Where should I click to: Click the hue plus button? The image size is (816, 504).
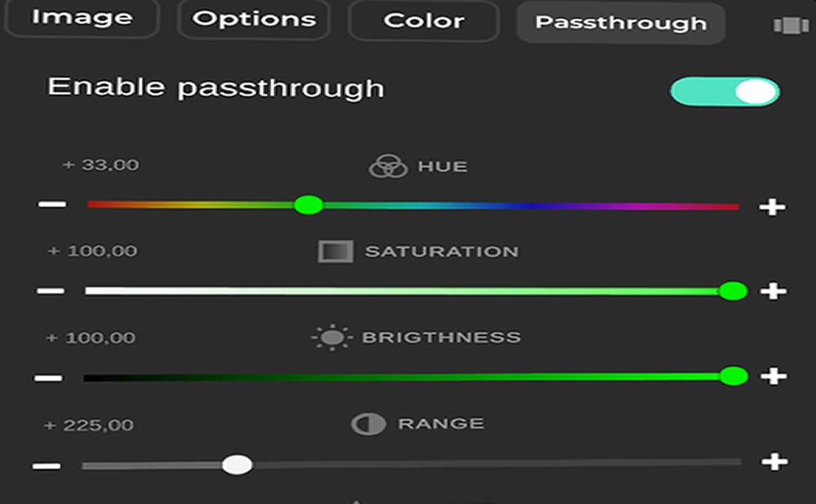tap(772, 207)
